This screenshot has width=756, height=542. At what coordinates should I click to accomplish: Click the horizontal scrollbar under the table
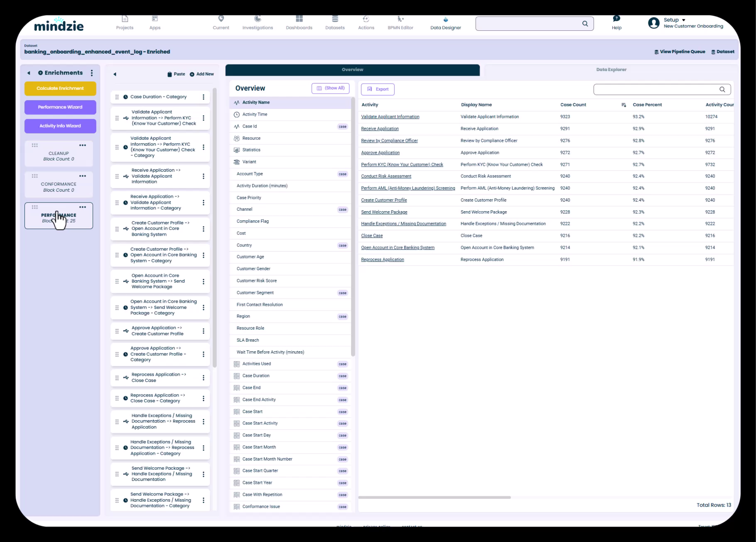pos(434,497)
